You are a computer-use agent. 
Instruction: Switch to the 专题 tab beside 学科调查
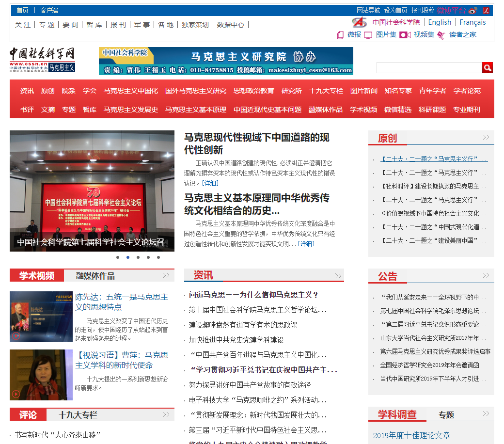[x=446, y=415]
